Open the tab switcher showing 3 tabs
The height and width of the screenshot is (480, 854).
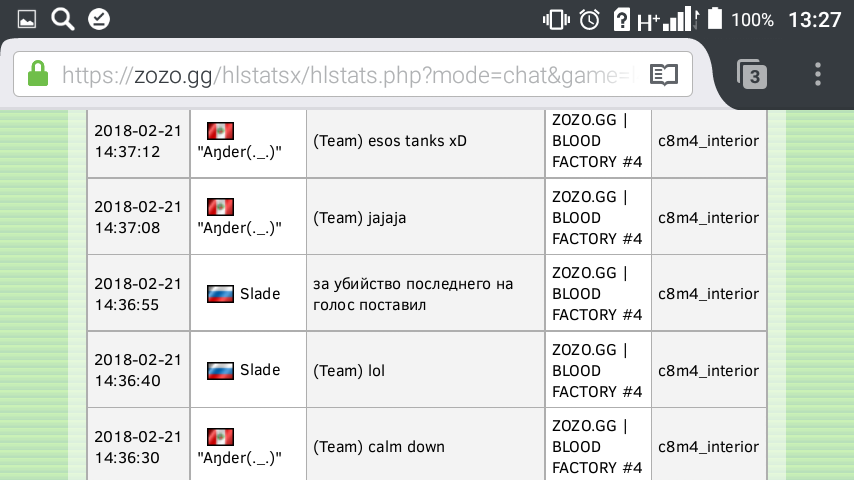752,74
